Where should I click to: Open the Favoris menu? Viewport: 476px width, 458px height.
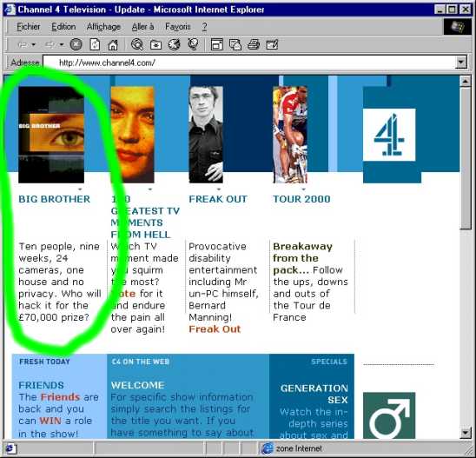click(x=177, y=27)
